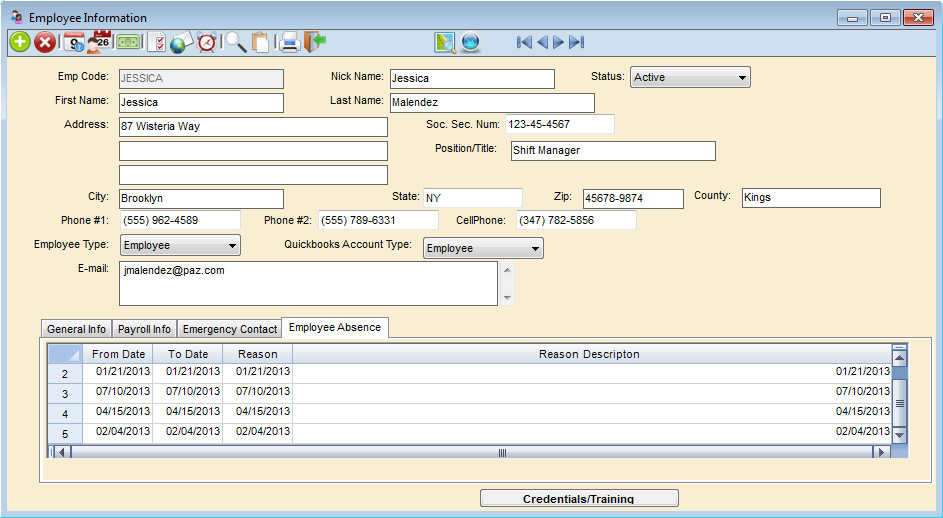Viewport: 943px width, 518px height.
Task: Click From Date cell 07/10/2013
Action: click(118, 392)
